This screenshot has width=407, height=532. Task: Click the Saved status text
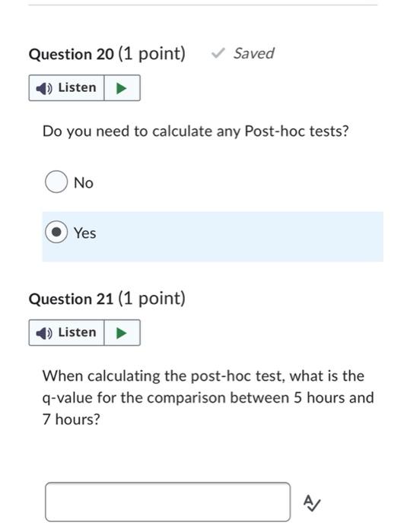click(254, 53)
